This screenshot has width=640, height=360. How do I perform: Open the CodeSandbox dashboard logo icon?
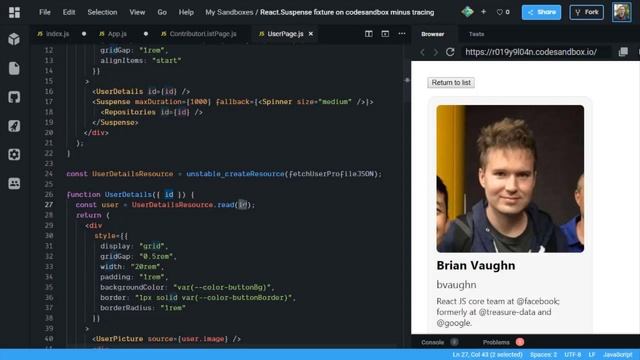pos(14,12)
